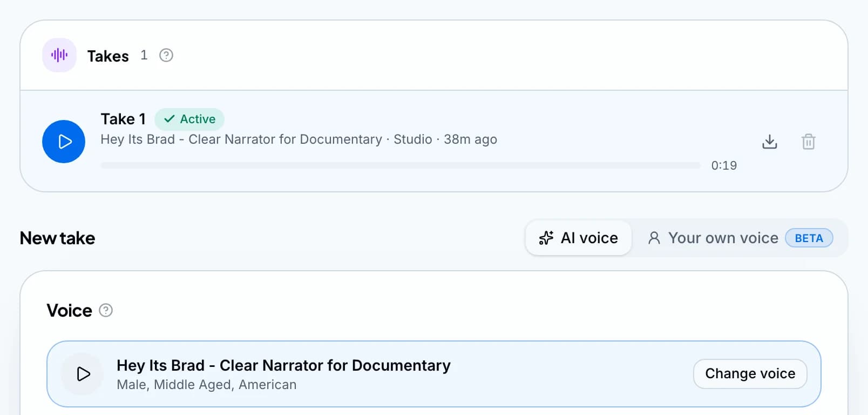
Task: Switch to AI voice tab
Action: tap(578, 238)
